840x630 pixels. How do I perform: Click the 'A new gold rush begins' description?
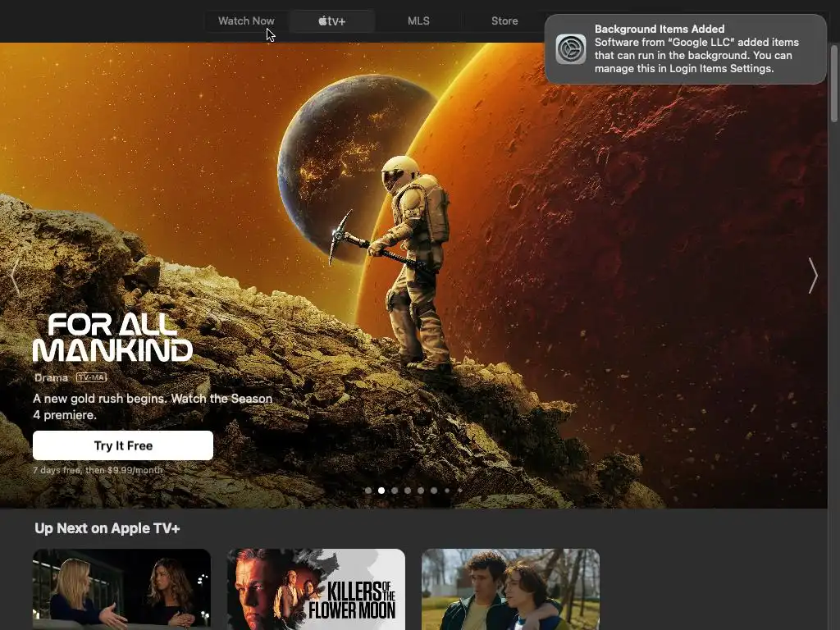(x=153, y=407)
